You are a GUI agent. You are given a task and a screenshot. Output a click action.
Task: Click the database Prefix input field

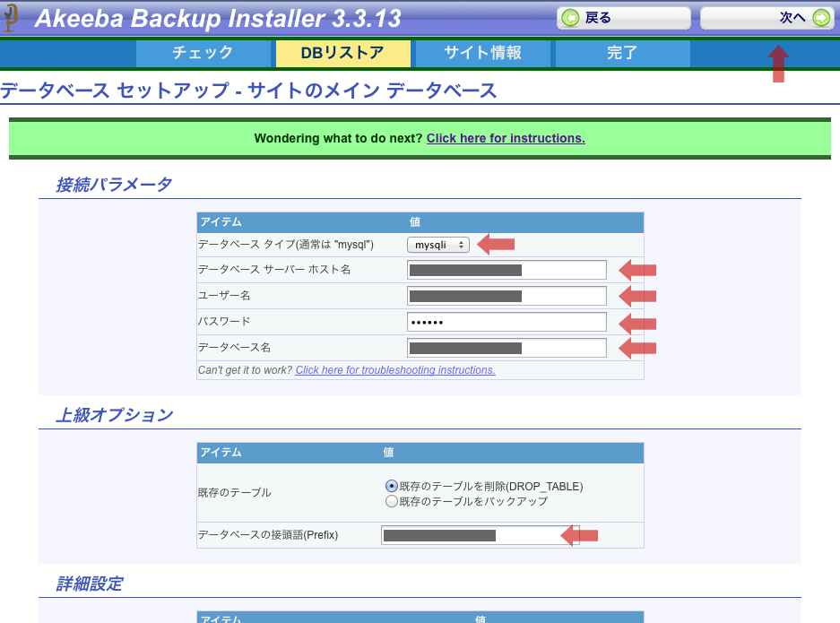[x=480, y=535]
